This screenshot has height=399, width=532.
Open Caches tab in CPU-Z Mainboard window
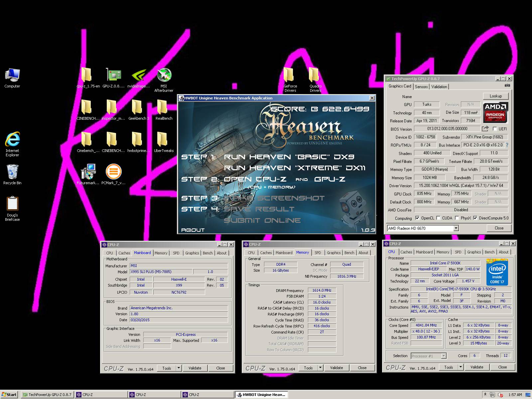(124, 253)
